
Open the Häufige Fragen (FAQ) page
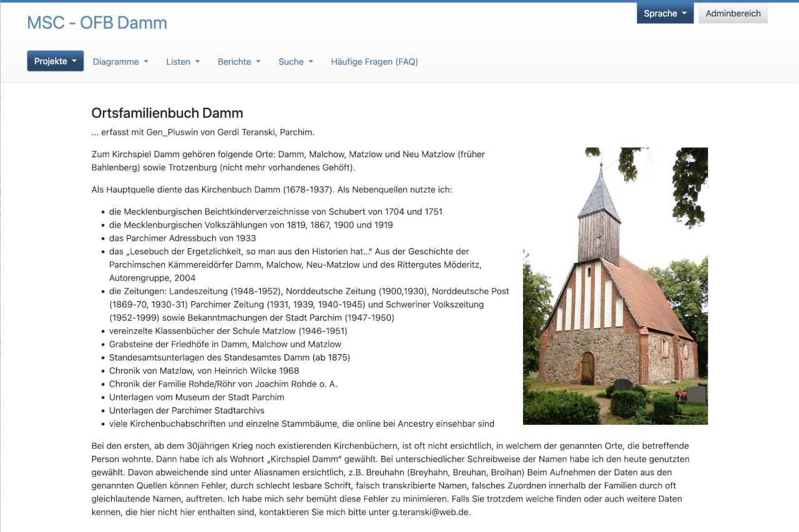click(374, 62)
